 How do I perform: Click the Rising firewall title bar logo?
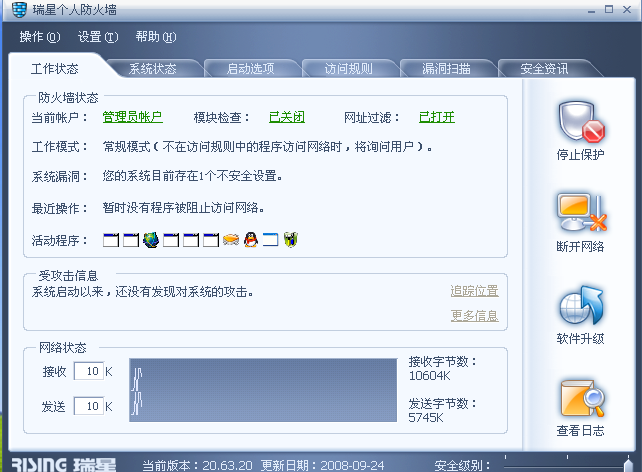[19, 9]
